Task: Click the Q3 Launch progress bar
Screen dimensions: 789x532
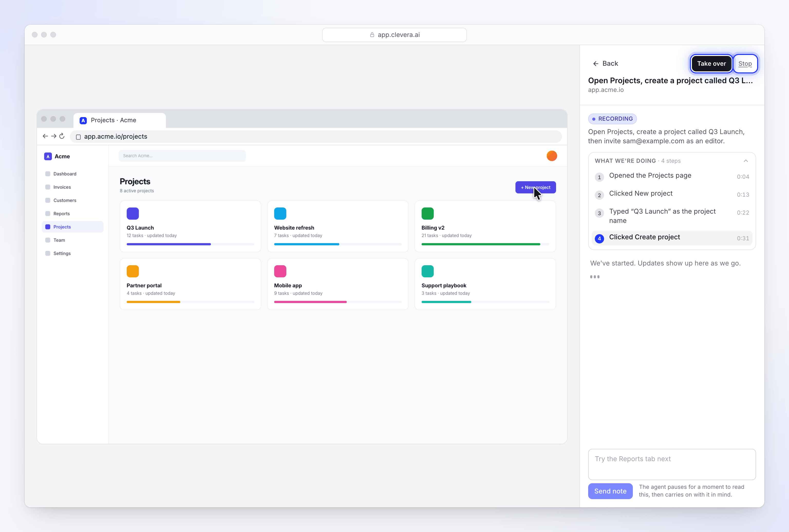Action: click(190, 244)
